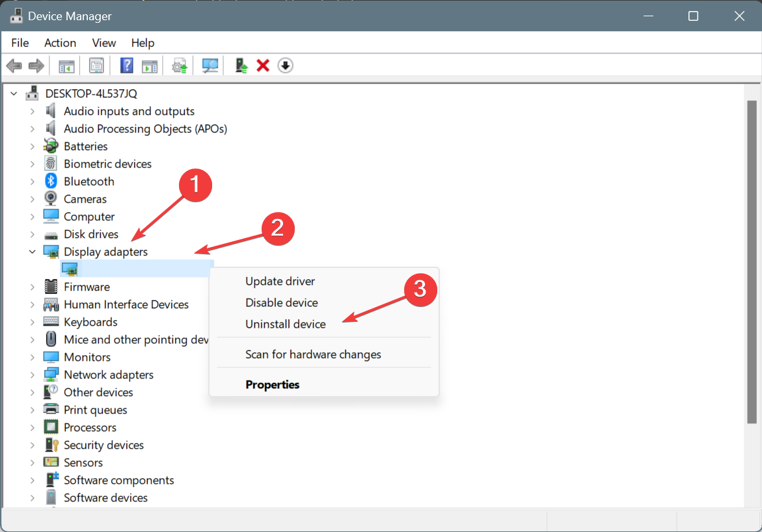Collapse the Display adapters category
This screenshot has height=532, width=762.
coord(32,252)
